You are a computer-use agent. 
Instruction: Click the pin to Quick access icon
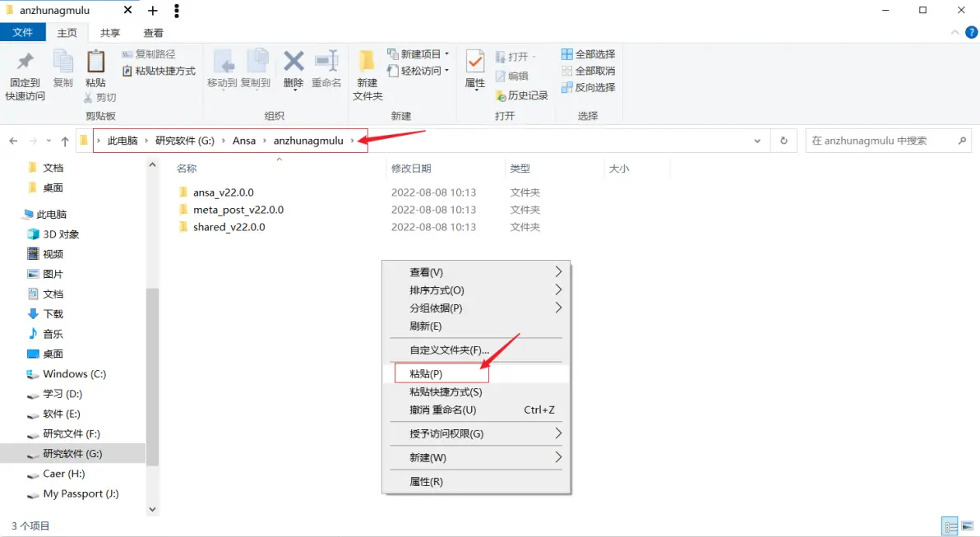pos(25,61)
